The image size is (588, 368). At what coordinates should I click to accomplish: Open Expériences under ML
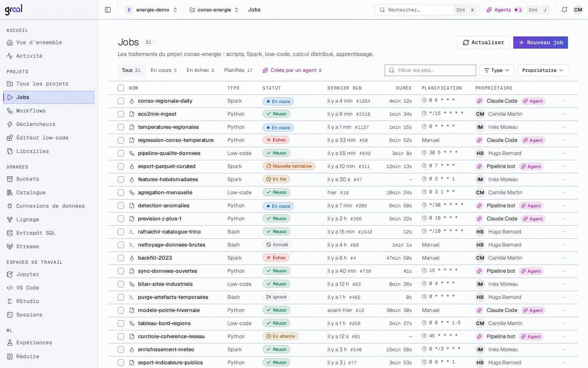point(49,343)
